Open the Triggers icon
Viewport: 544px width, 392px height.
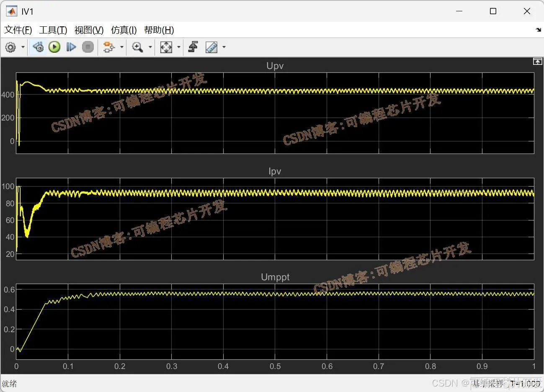point(193,47)
